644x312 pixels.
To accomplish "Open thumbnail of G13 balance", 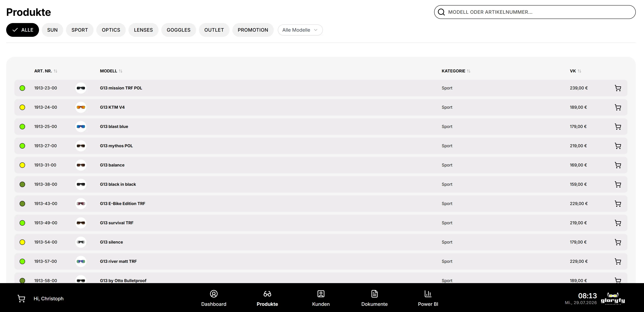I will coord(81,165).
